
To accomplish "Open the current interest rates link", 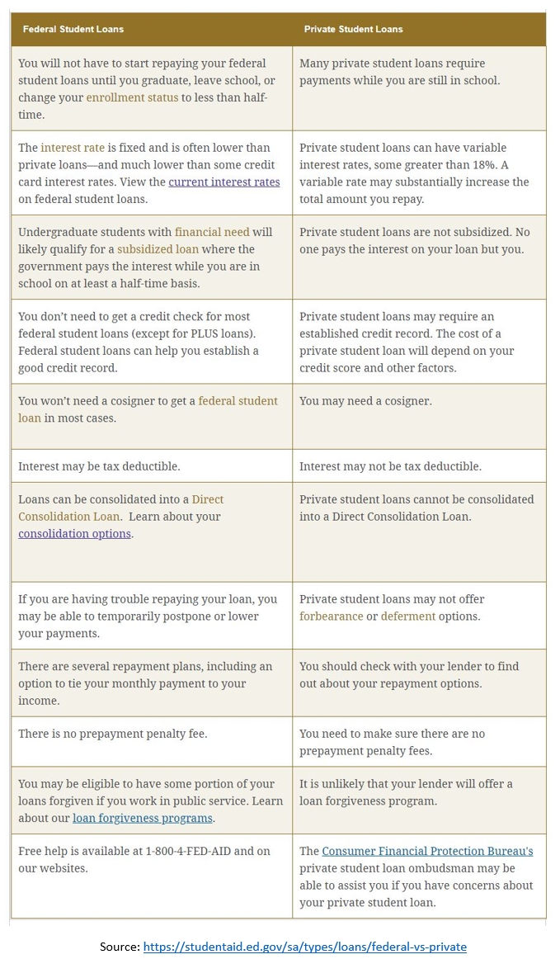I will point(224,182).
